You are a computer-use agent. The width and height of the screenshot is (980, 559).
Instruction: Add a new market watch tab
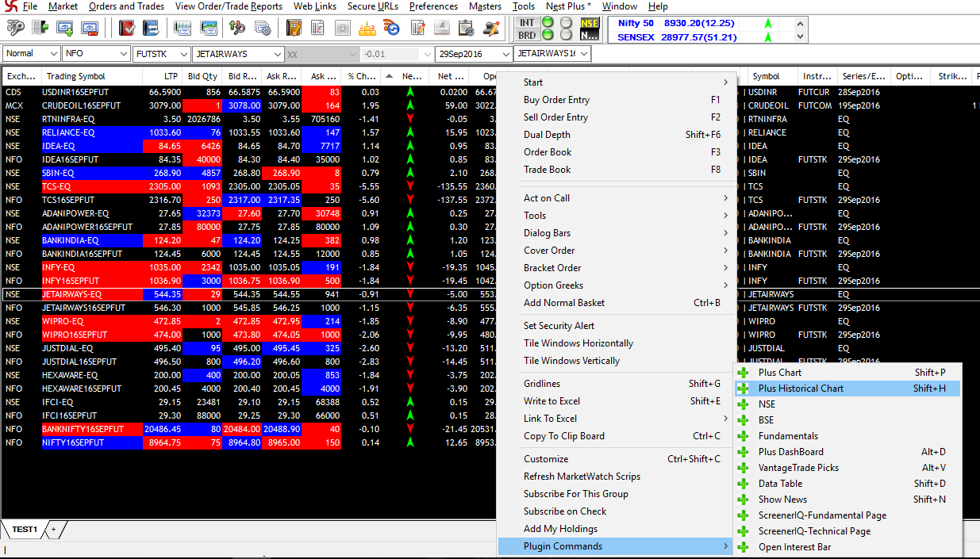[x=55, y=529]
